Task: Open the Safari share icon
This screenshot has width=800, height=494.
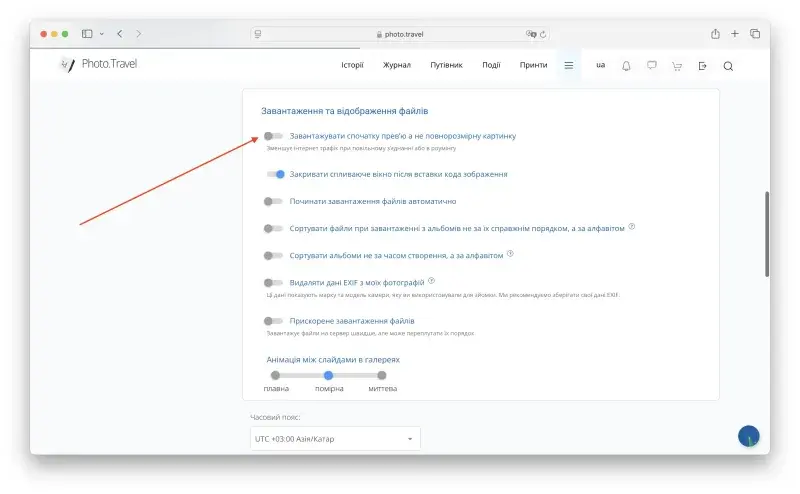Action: click(715, 34)
